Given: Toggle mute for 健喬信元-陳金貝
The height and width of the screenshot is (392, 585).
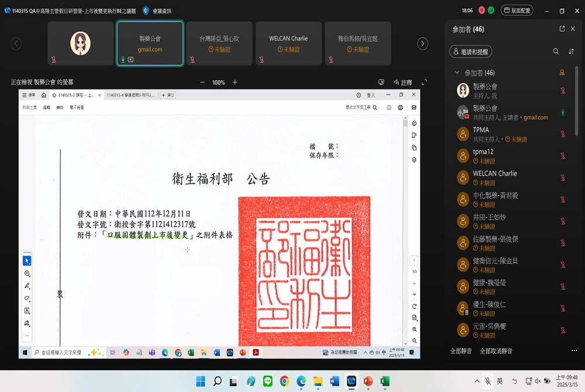Looking at the screenshot, I should (x=563, y=265).
